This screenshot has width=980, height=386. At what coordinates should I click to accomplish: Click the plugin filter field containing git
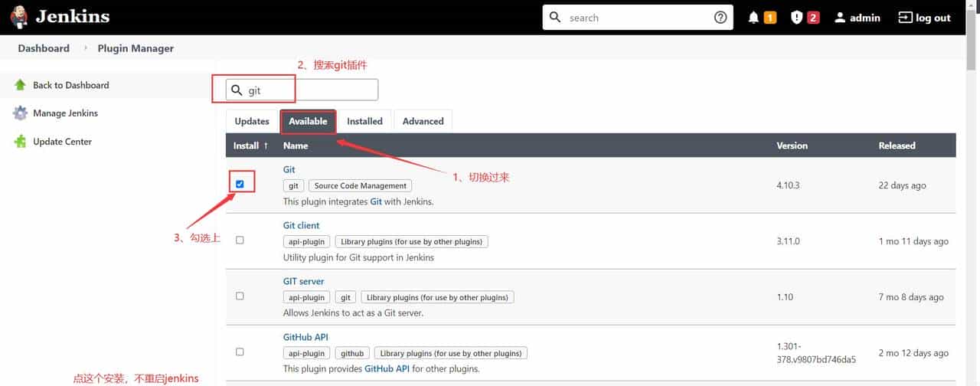point(302,90)
